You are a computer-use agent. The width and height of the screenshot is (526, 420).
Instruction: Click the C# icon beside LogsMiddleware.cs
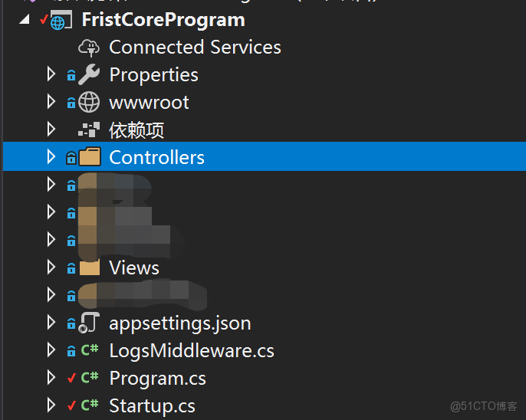(x=90, y=351)
